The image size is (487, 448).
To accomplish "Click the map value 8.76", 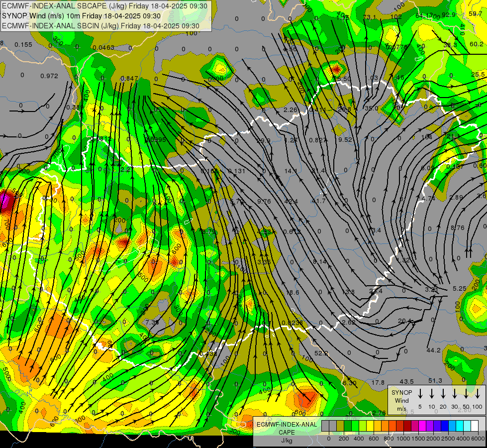I will [x=458, y=228].
